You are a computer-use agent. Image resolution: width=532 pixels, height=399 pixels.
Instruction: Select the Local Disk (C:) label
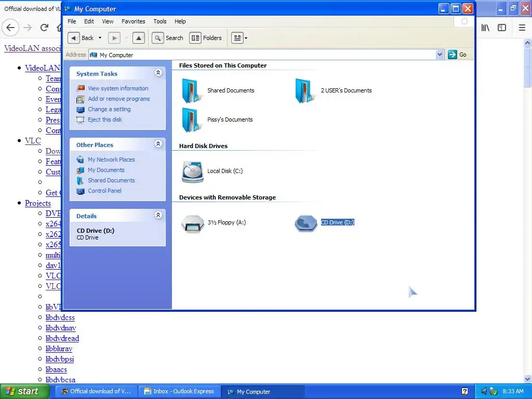(225, 171)
